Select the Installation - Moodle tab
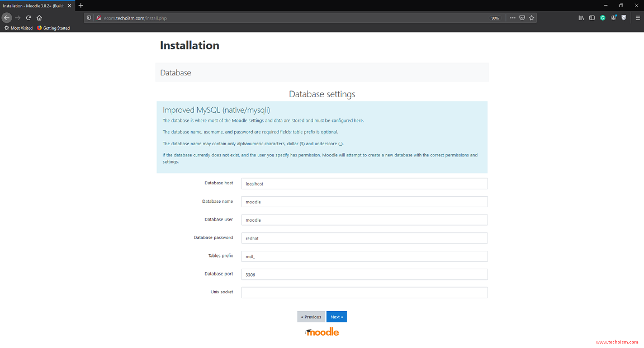This screenshot has width=644, height=348. (37, 6)
